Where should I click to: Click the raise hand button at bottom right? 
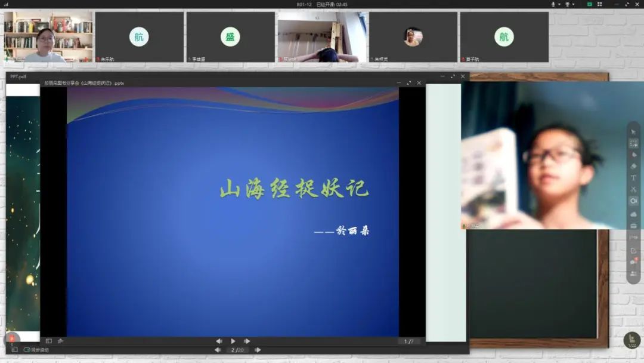(x=631, y=340)
